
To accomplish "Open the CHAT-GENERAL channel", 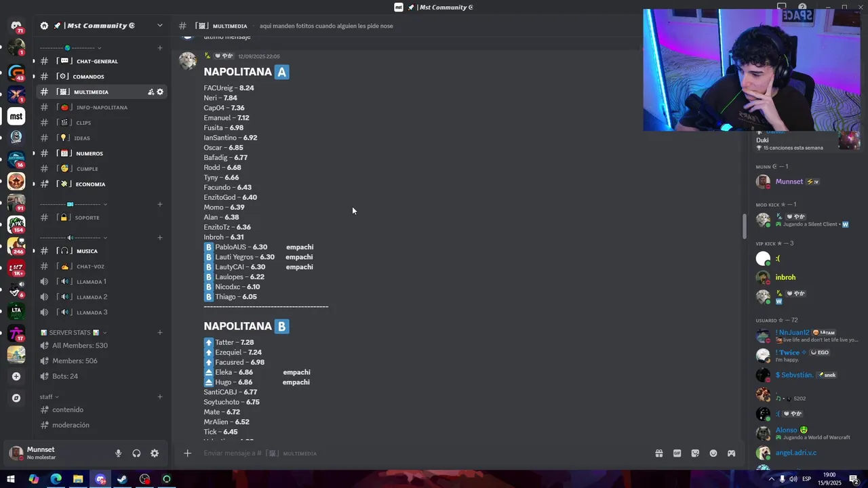I will [x=102, y=61].
